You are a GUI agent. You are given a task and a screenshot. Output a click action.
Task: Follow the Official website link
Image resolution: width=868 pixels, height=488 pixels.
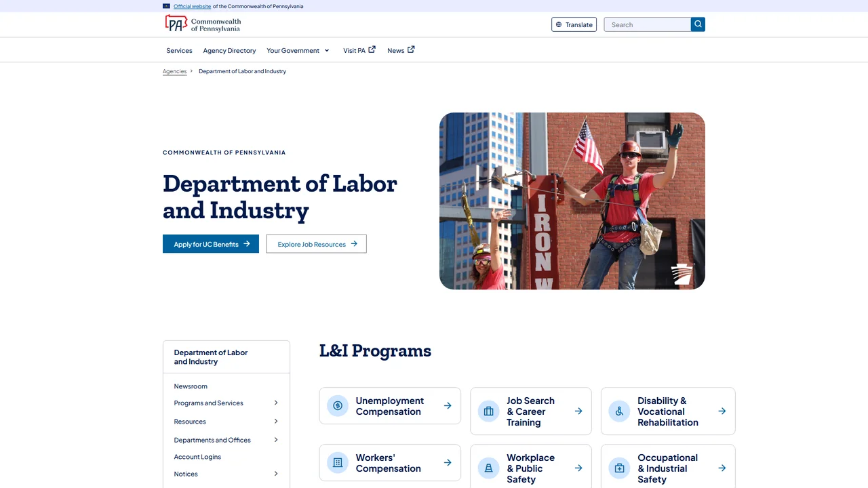coord(192,6)
